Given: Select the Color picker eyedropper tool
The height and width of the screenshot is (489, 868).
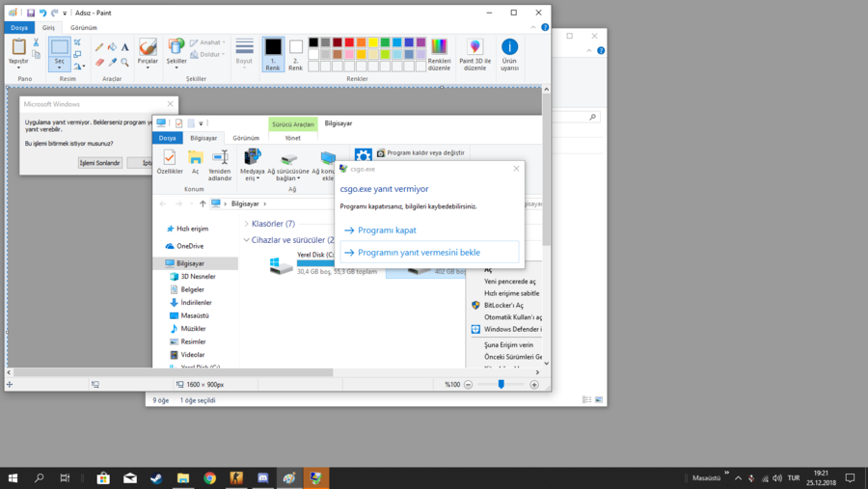Looking at the screenshot, I should pos(112,63).
